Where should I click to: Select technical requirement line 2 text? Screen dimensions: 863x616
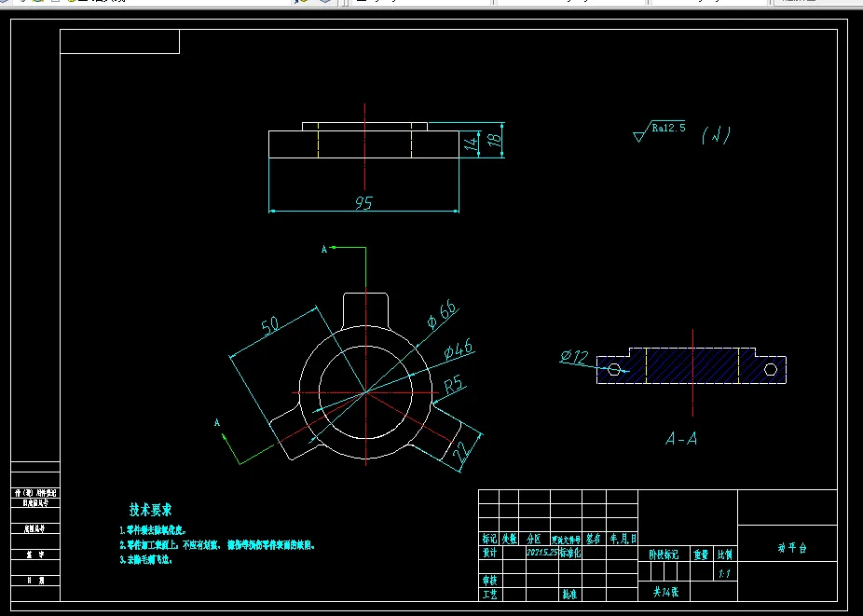click(x=217, y=545)
